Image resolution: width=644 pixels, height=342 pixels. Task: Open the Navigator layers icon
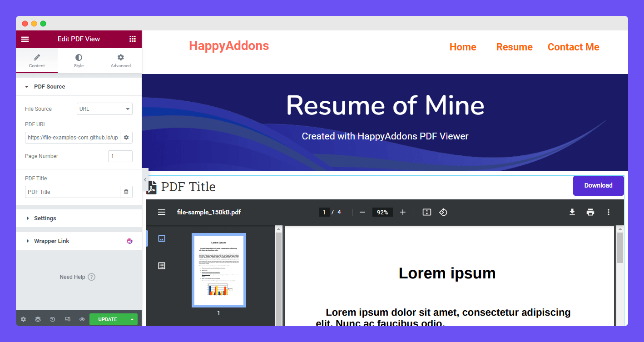tap(38, 319)
